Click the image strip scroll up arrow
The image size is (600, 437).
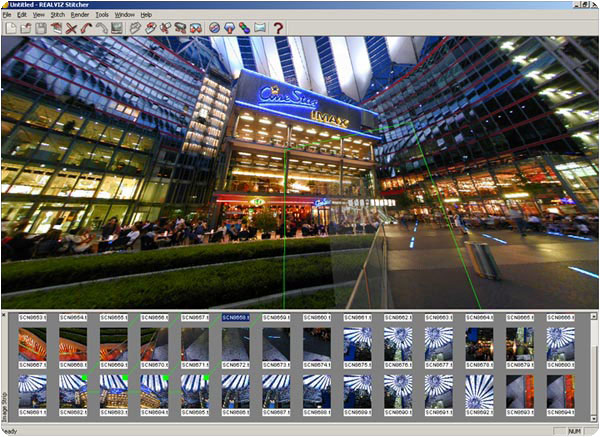[593, 317]
